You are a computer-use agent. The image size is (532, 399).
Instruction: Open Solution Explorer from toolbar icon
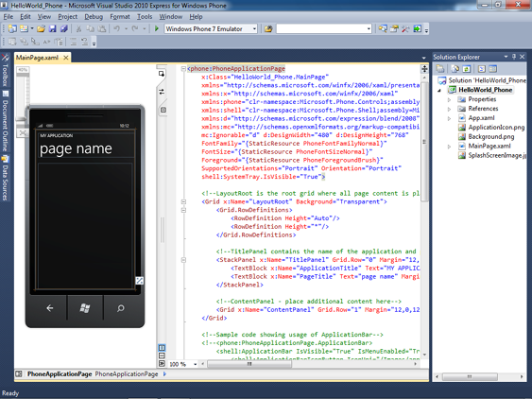tap(383, 29)
